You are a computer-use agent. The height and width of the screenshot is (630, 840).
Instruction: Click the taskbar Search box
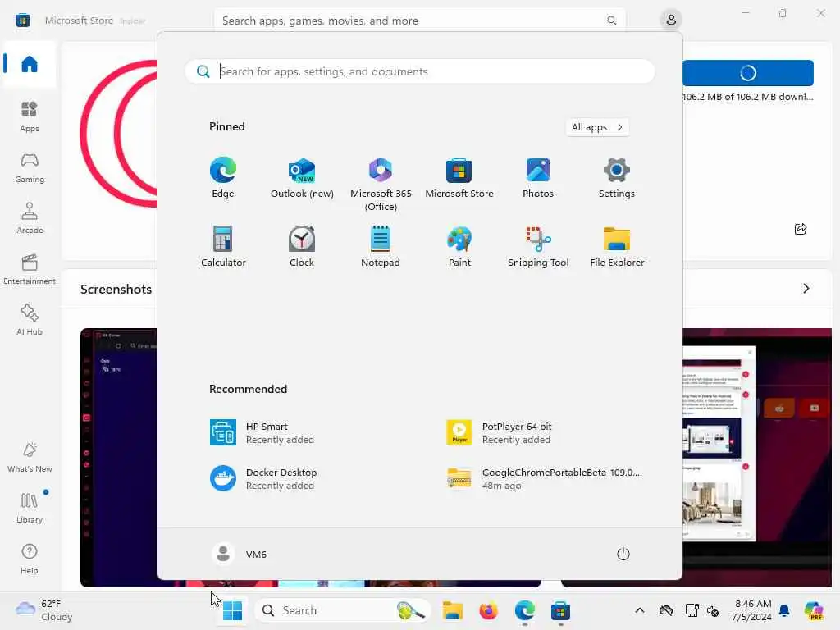[x=343, y=610]
